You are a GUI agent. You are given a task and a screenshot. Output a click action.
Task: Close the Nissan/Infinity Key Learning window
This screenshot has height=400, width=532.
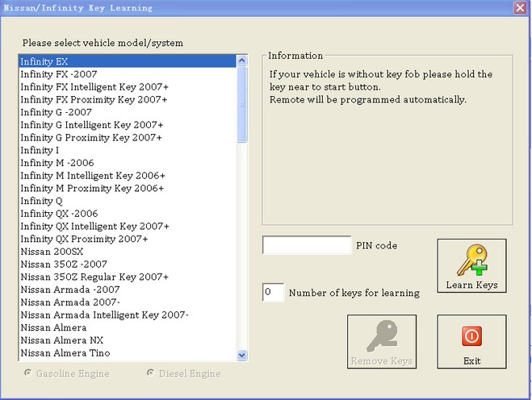[x=520, y=7]
